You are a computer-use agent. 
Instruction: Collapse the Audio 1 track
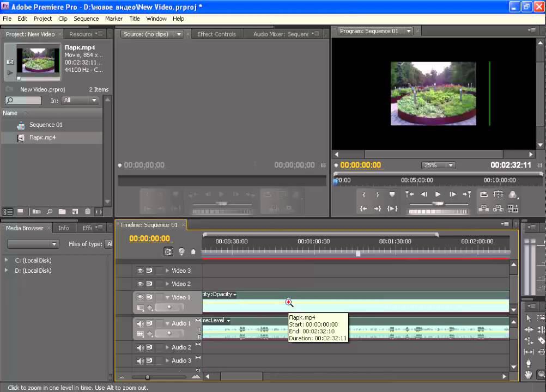(167, 323)
